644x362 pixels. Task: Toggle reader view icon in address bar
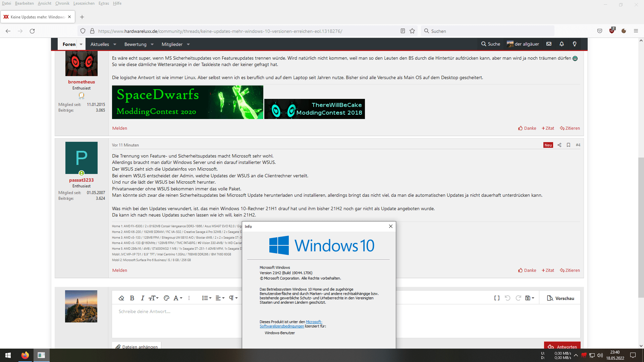point(403,31)
